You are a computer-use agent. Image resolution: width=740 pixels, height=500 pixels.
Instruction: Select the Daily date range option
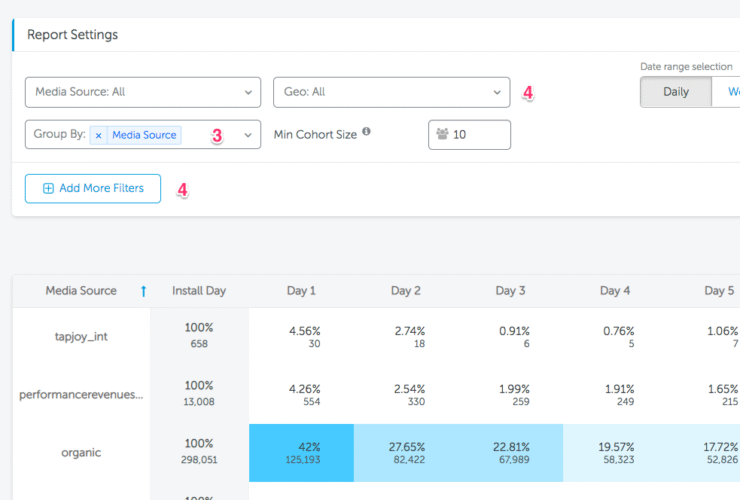click(x=675, y=92)
